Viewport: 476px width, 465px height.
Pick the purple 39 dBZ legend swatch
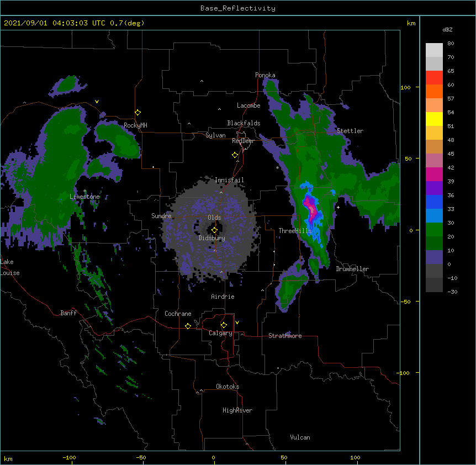point(434,188)
